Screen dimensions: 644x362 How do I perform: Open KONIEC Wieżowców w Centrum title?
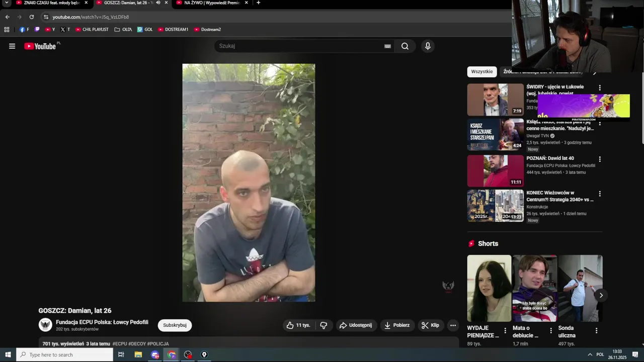[x=560, y=196]
